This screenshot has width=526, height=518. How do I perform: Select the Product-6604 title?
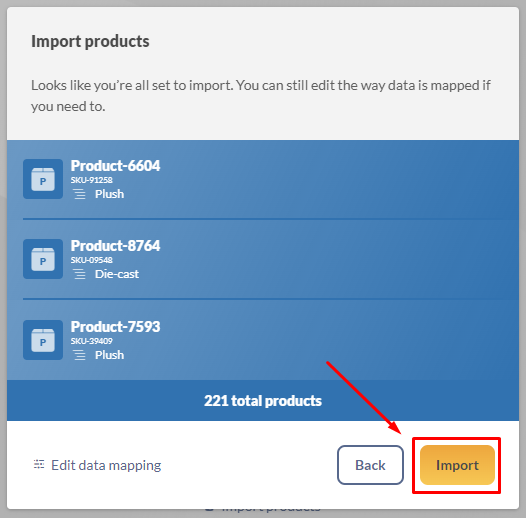point(115,166)
